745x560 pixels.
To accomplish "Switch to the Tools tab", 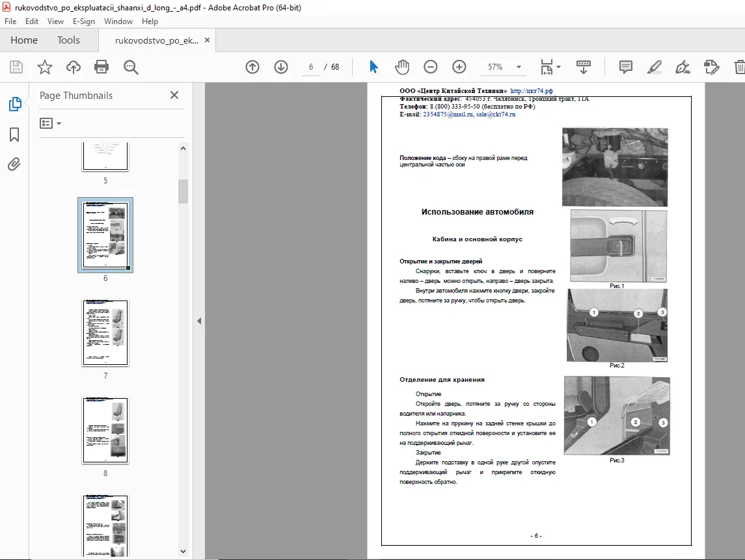I will pyautogui.click(x=68, y=40).
